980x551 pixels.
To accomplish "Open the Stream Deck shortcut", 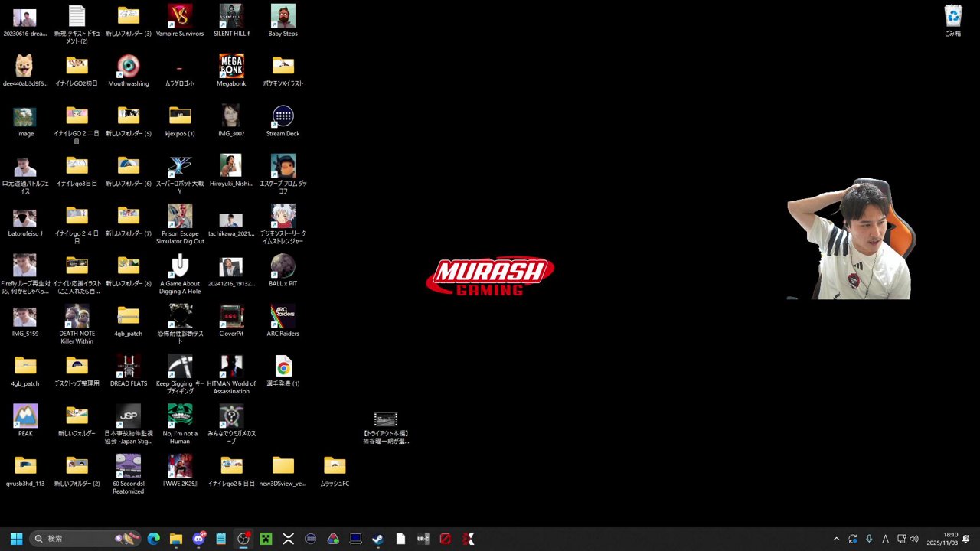I will pos(283,117).
